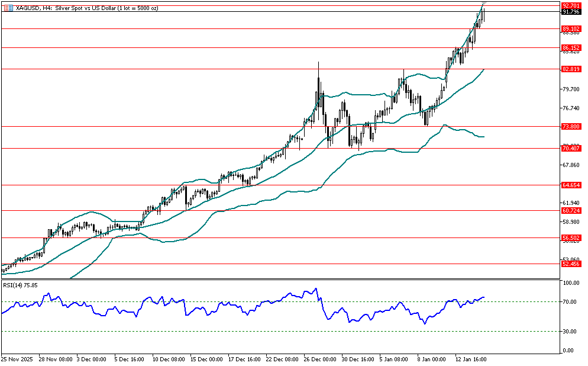Click the 73.800 red price label
This screenshot has height=366, width=588.
[570, 126]
